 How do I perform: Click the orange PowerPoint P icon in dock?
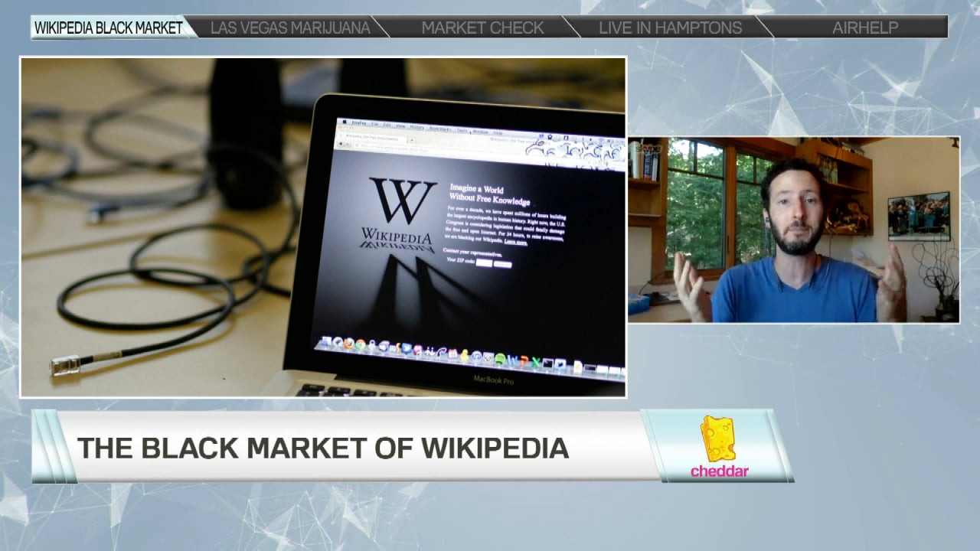524,361
